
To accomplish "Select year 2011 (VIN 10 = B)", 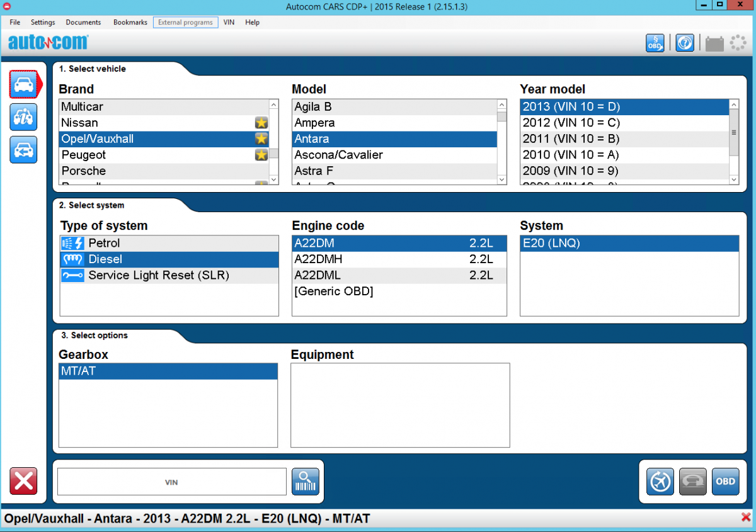I will (624, 139).
